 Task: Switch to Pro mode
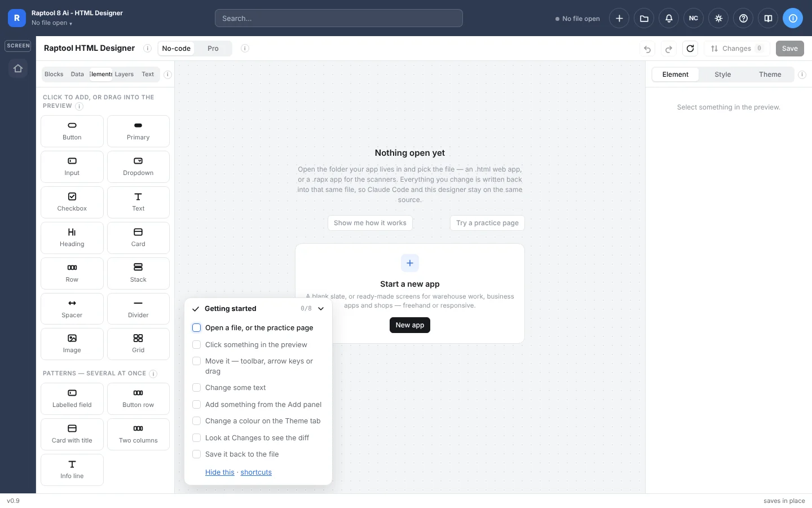point(213,49)
